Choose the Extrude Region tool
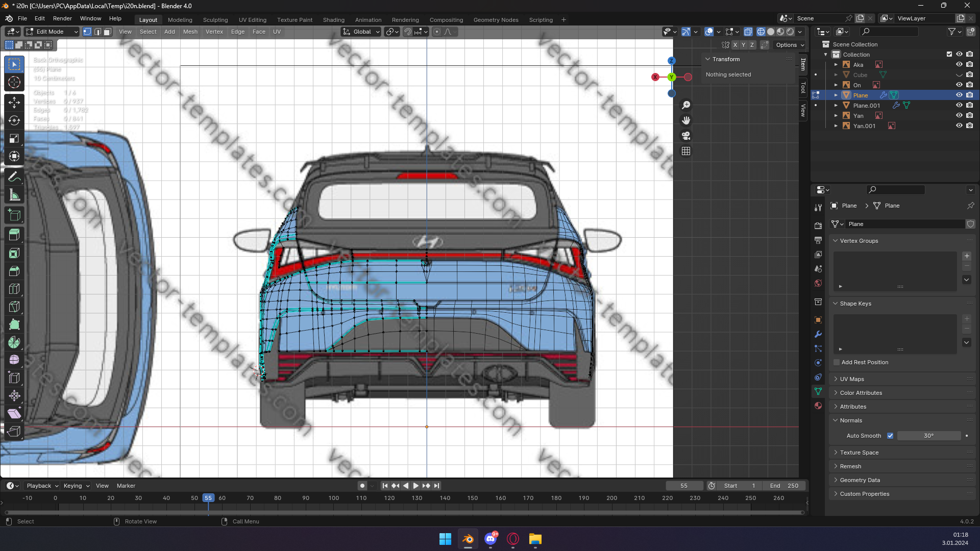 pos(14,235)
